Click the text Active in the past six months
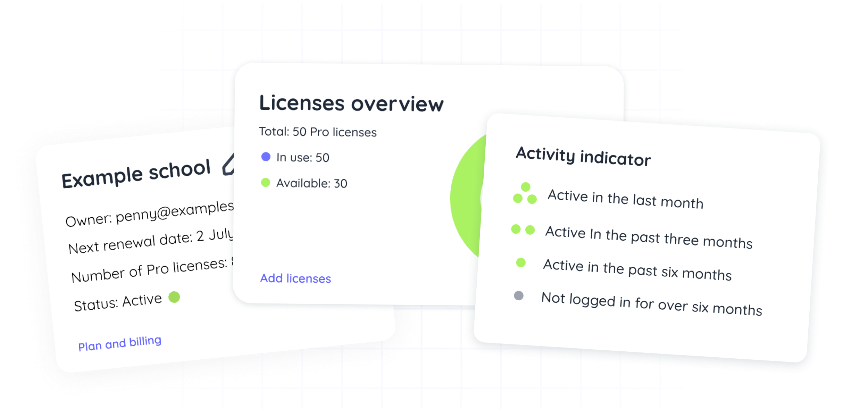This screenshot has height=409, width=868. 637,270
